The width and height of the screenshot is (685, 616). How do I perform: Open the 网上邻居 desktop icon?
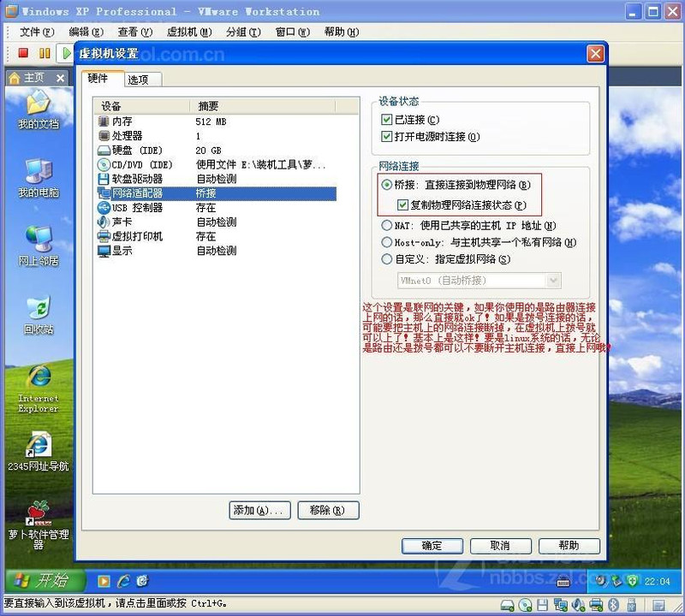pyautogui.click(x=39, y=243)
